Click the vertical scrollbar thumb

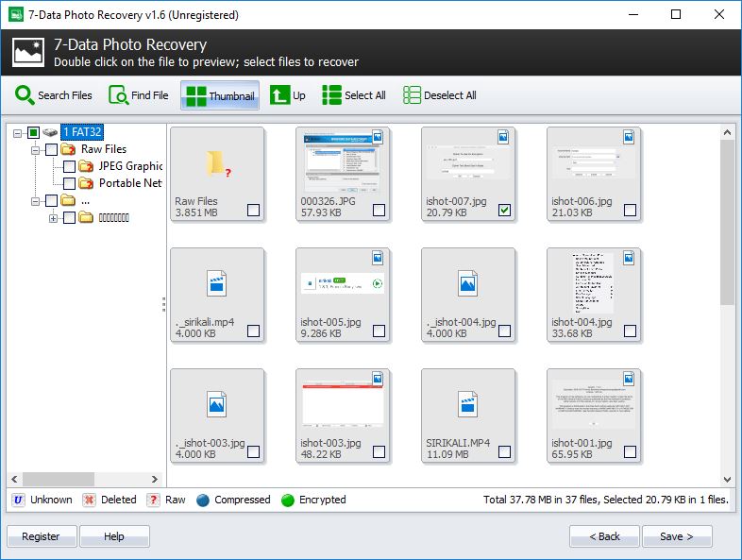(x=727, y=223)
